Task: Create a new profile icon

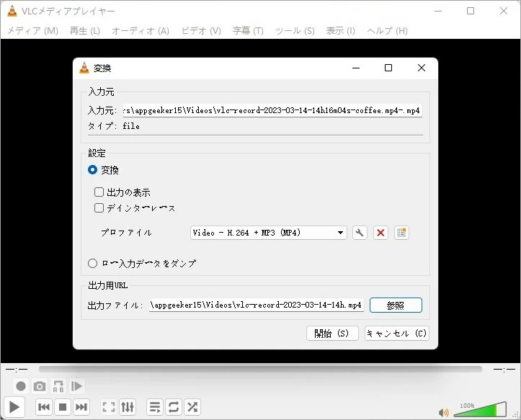Action: 401,233
